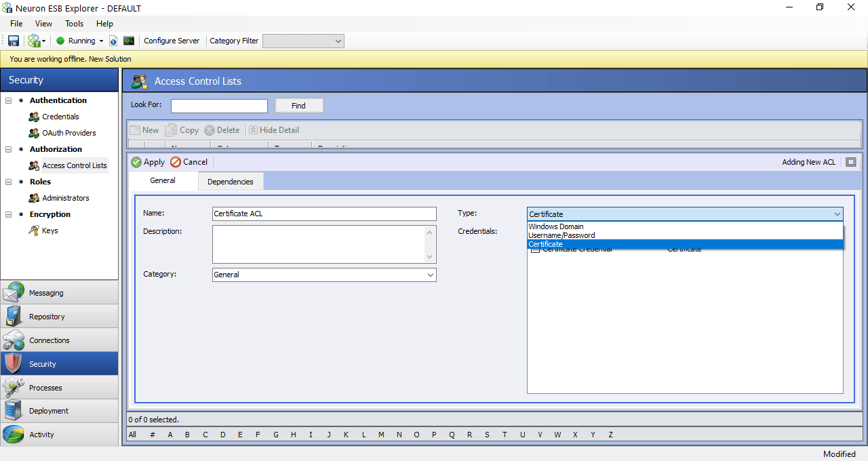The width and height of the screenshot is (868, 461).
Task: Choose Windows Domain from Type list
Action: coord(685,226)
